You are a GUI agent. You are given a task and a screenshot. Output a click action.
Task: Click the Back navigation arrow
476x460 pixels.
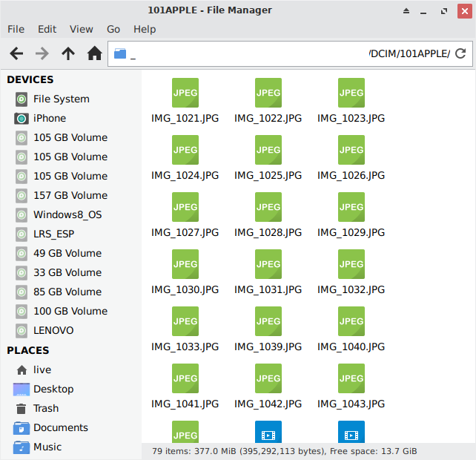click(16, 53)
